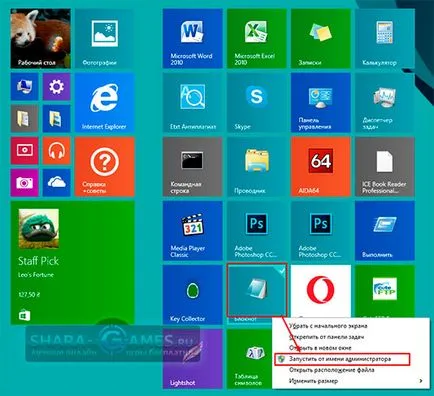
Task: Open the Таблица символов tile
Action: [250, 359]
